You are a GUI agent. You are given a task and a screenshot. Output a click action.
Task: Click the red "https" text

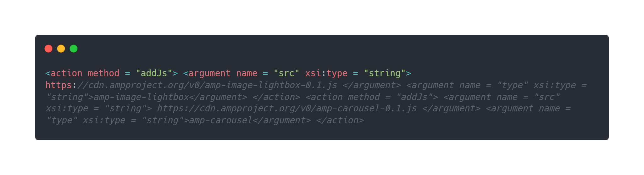click(x=58, y=85)
